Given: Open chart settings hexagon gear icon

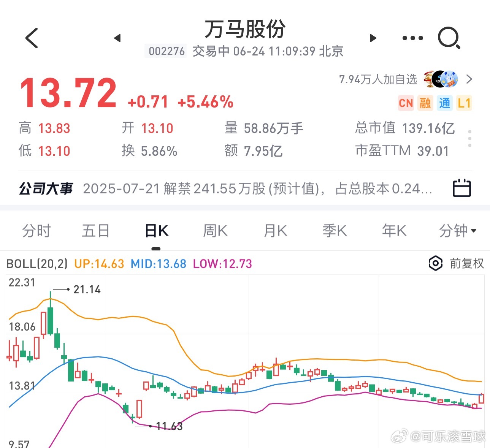Looking at the screenshot, I should click(435, 263).
